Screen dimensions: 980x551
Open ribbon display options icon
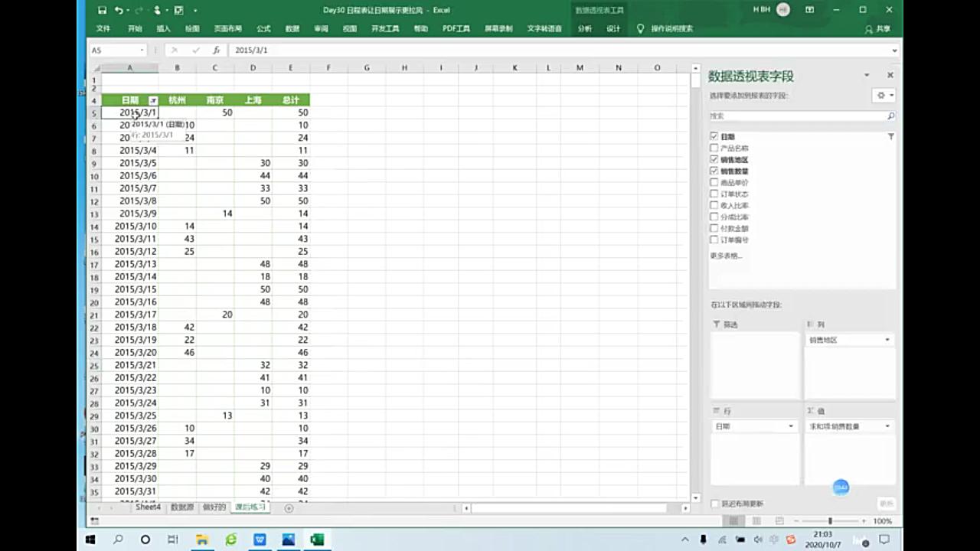(x=810, y=10)
